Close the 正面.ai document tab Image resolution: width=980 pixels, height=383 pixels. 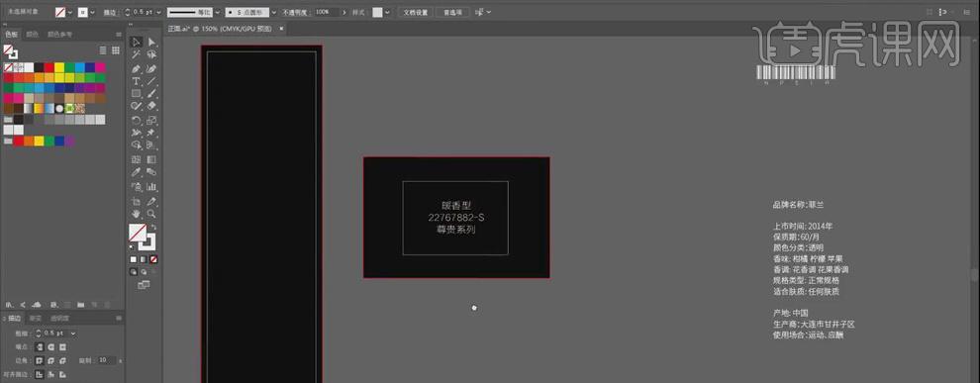click(x=281, y=29)
